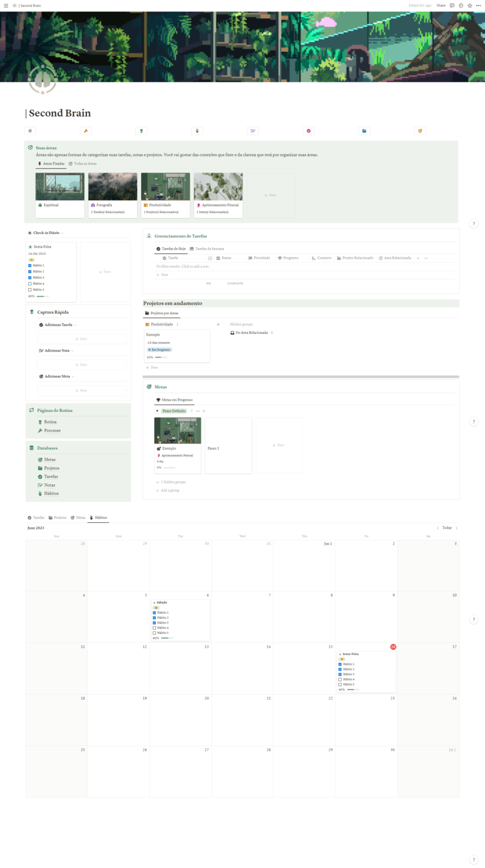Uncheck Hábito 2 in June 16 calendar card
This screenshot has width=485, height=868.
coord(340,669)
